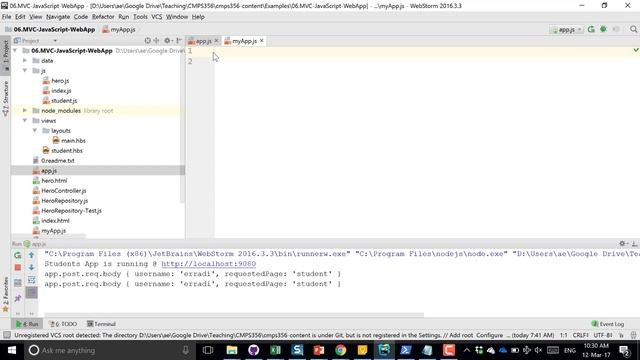
Task: Hide the Run tool window
Action: pos(634,244)
